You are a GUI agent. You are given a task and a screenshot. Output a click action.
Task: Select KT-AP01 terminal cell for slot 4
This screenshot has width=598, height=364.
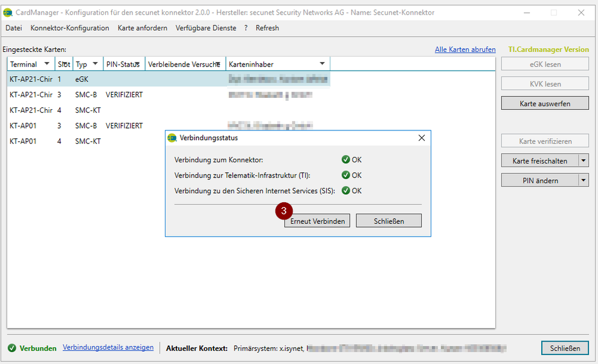(23, 141)
